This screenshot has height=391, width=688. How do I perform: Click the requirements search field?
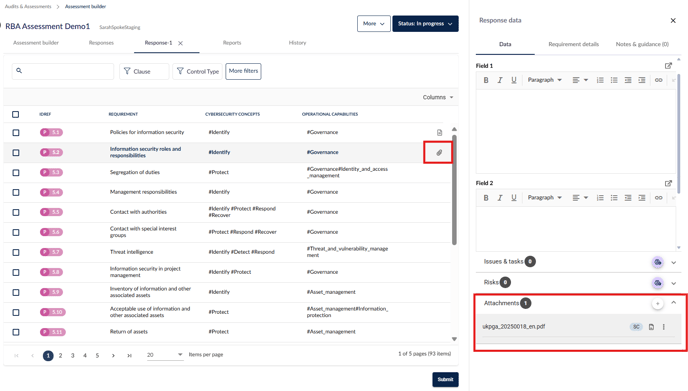[x=63, y=71]
